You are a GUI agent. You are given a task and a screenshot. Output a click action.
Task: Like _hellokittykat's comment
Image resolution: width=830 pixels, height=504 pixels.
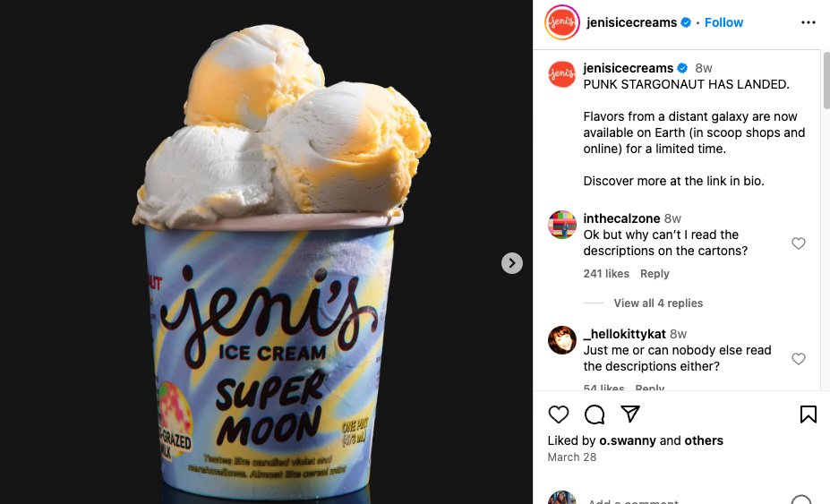[x=799, y=358]
